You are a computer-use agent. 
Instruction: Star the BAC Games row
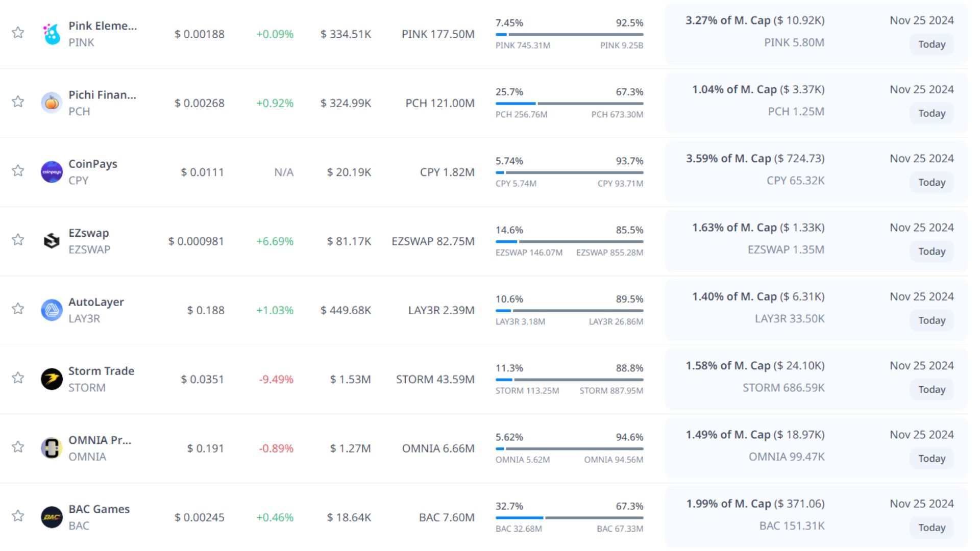point(18,516)
